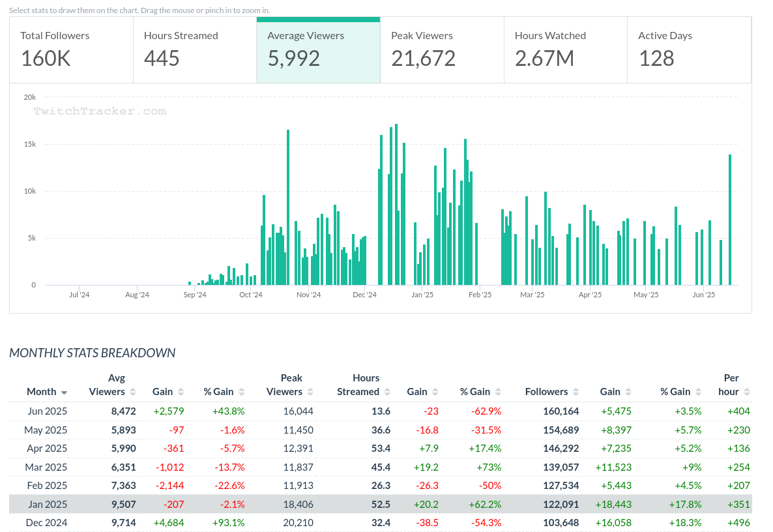
Task: Click the Oct '24 axis label
Action: pos(250,294)
